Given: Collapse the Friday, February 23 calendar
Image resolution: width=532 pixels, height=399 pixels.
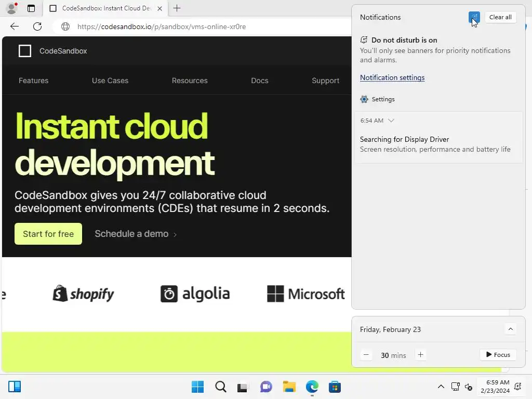Looking at the screenshot, I should (510, 329).
